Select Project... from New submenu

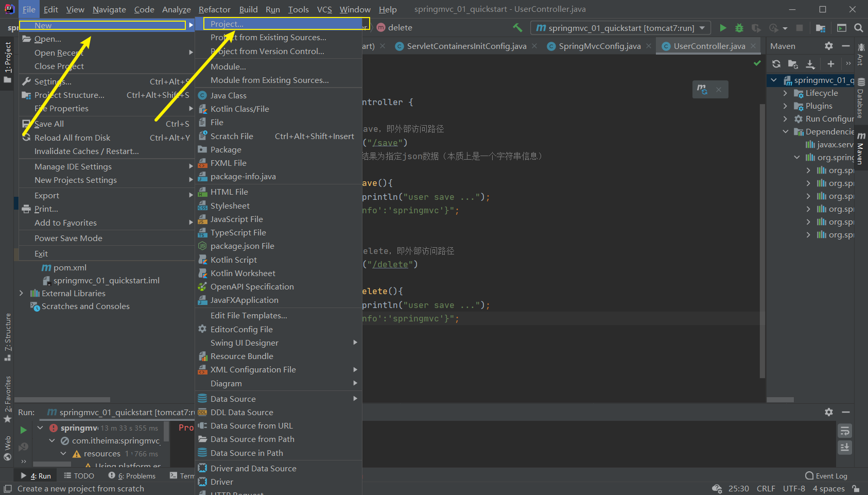pos(279,24)
